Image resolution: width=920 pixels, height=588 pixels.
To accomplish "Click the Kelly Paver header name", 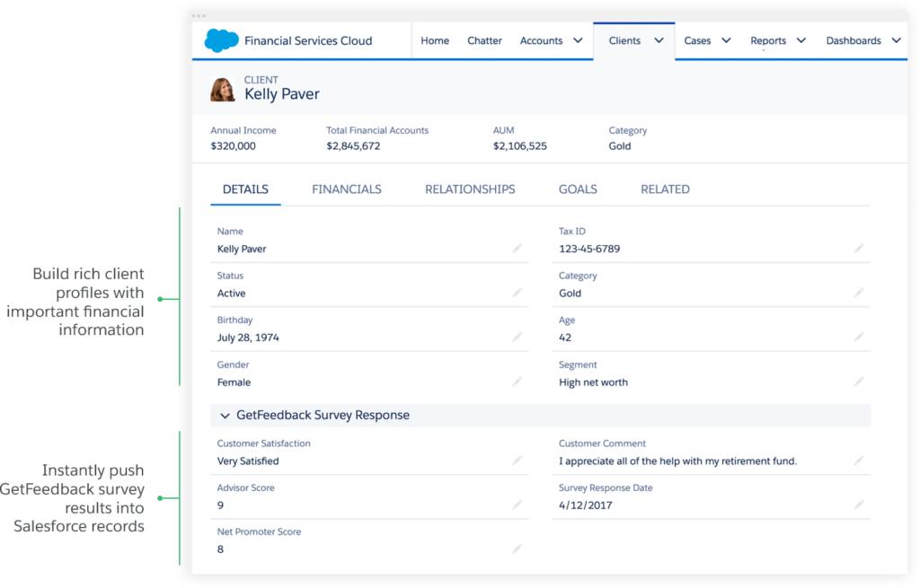I will [281, 93].
